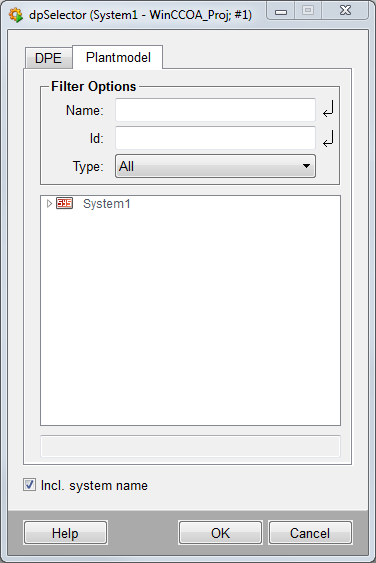
Task: Select the red SYS icon beside System1
Action: point(65,203)
